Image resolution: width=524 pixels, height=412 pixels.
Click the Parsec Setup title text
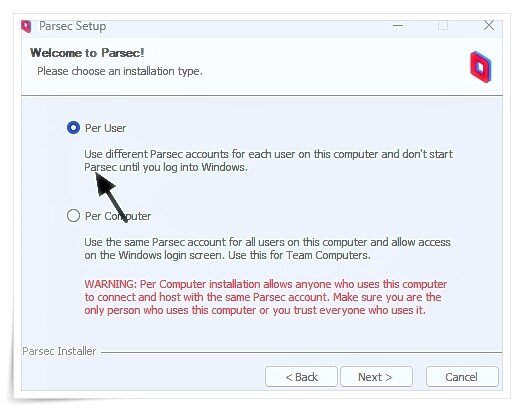(x=73, y=26)
